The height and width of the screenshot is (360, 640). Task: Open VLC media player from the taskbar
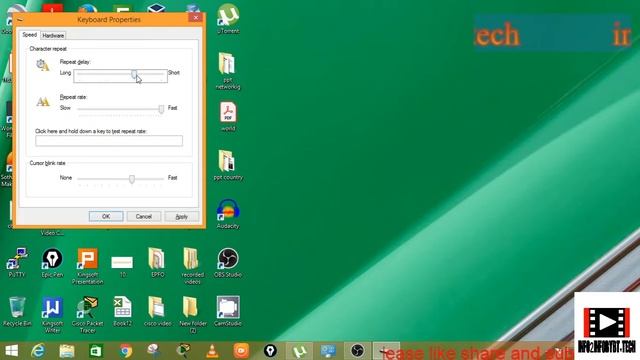coord(212,351)
